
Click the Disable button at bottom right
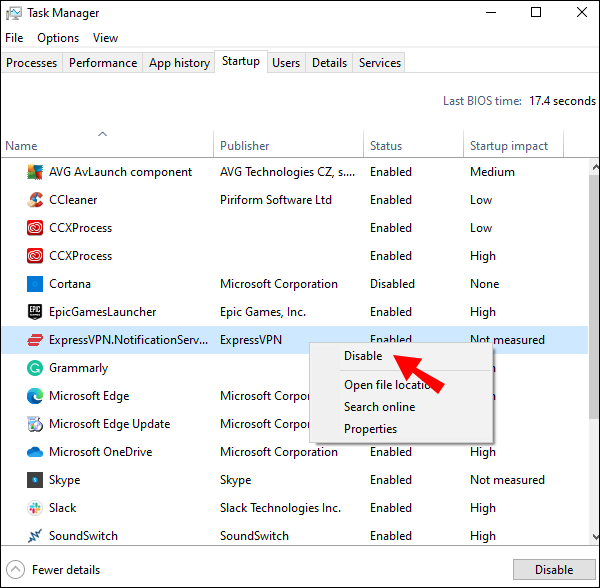pos(554,570)
